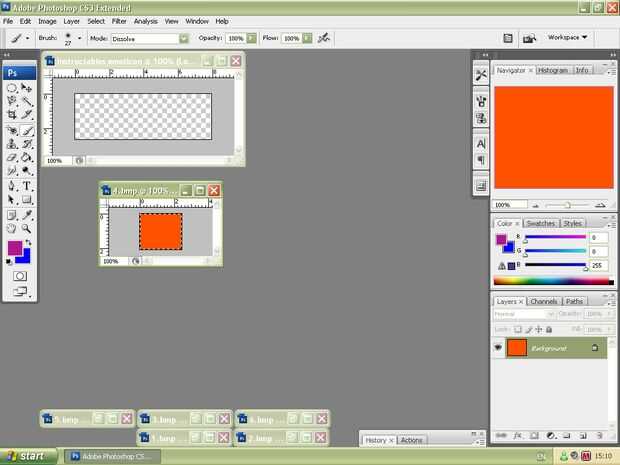Select the Eraser tool
The width and height of the screenshot is (620, 465).
[x=12, y=157]
